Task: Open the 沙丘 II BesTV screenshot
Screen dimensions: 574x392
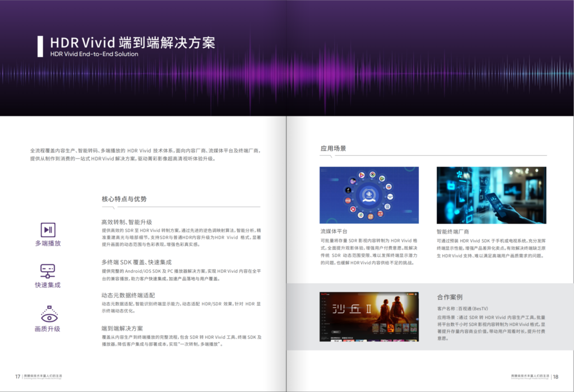Action: (369, 317)
